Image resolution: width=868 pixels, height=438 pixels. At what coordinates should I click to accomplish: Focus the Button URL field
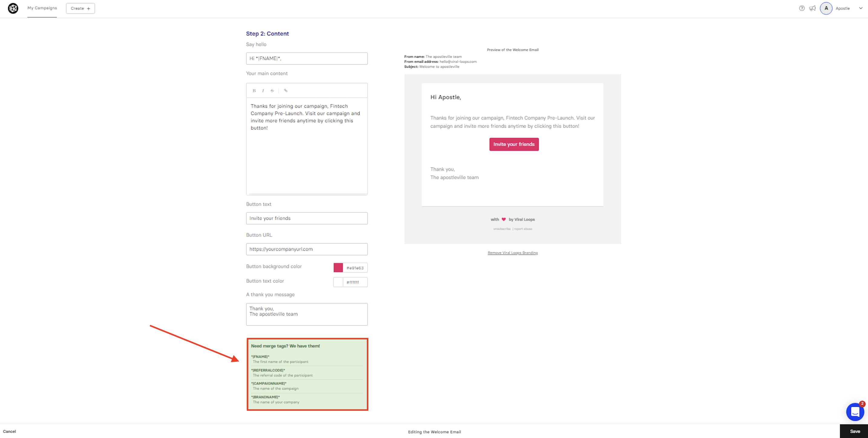click(307, 249)
